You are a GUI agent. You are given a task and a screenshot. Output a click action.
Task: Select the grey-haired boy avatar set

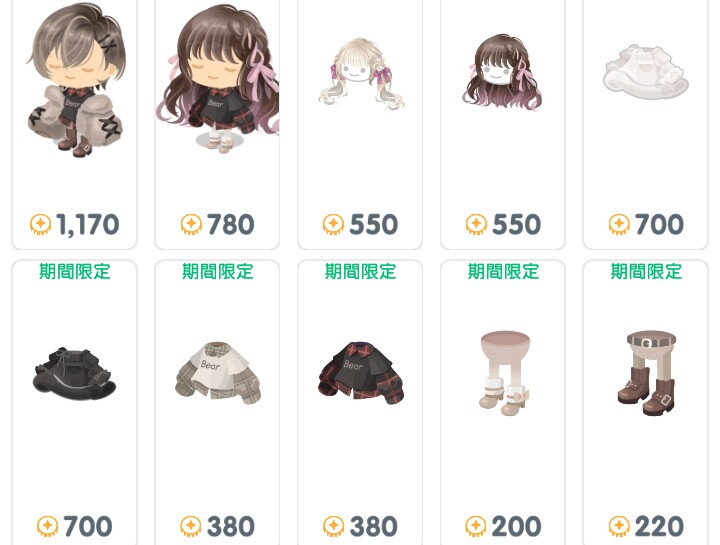point(74,80)
